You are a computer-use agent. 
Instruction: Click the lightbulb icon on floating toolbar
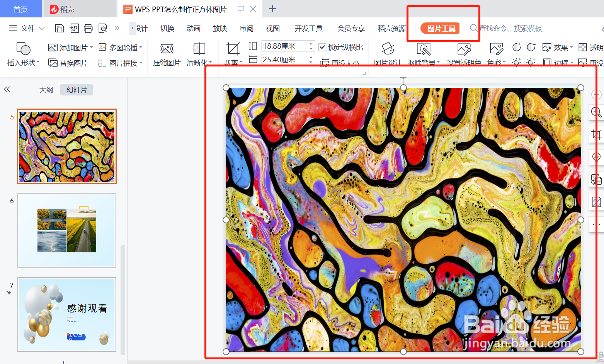click(596, 157)
